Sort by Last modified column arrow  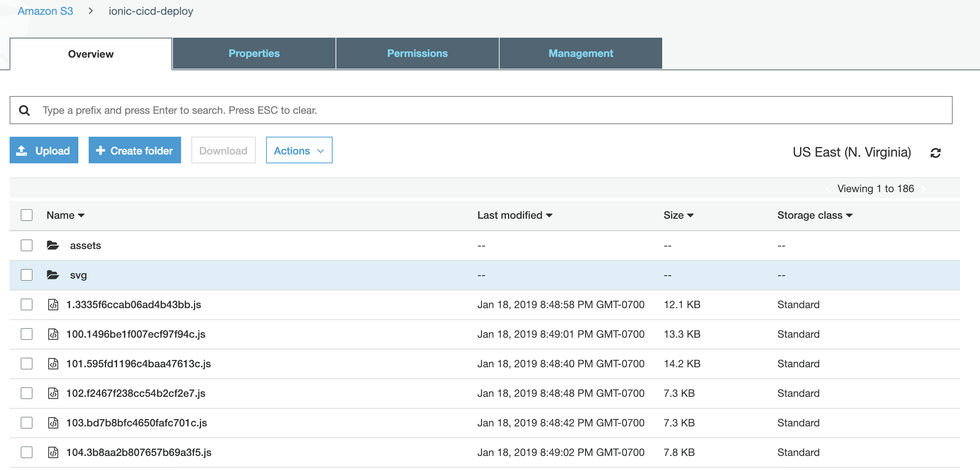coord(549,215)
